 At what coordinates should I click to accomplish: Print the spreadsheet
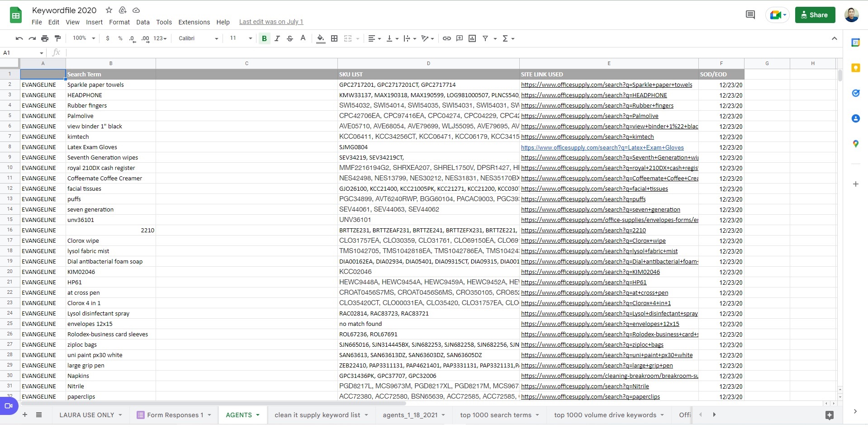44,38
